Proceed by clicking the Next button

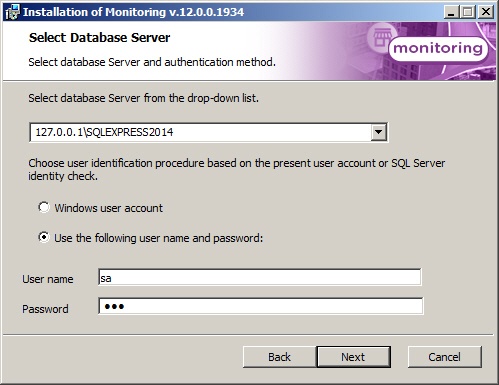point(353,357)
